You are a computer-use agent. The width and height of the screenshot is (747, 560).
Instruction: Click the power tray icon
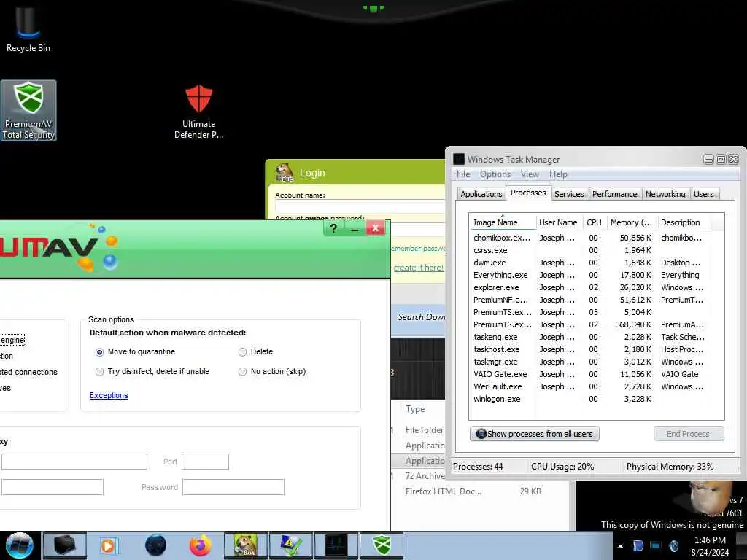[673, 546]
